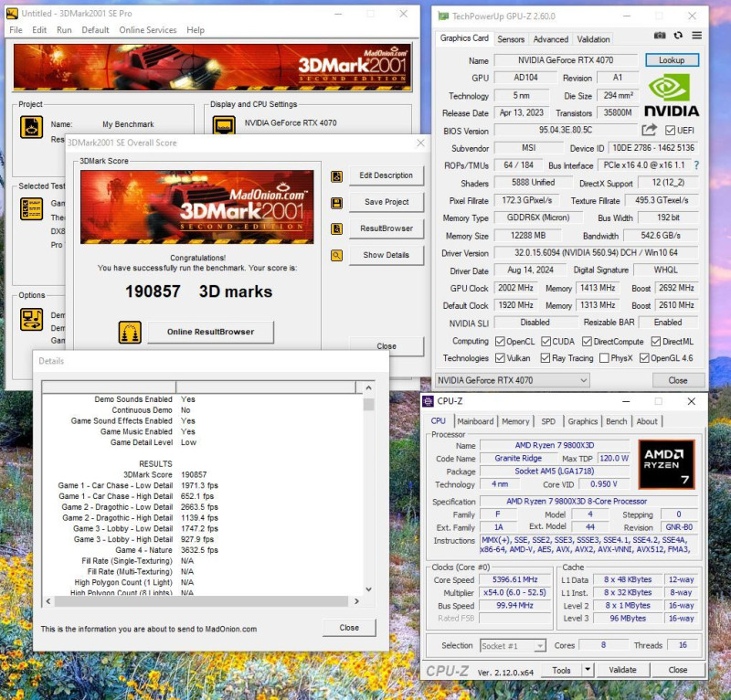731x700 pixels.
Task: Click the Details scroll up arrow
Action: 368,388
